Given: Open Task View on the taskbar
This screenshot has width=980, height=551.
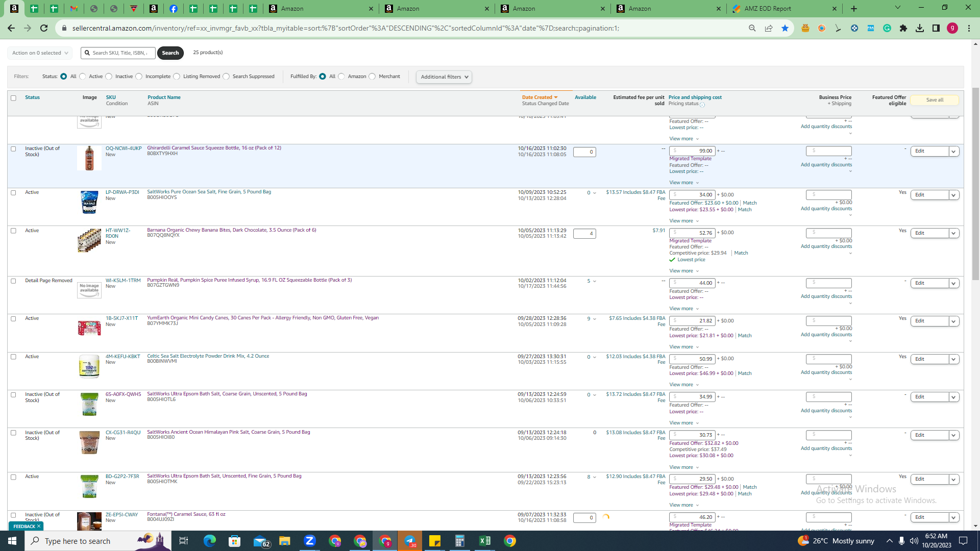Looking at the screenshot, I should [x=184, y=541].
